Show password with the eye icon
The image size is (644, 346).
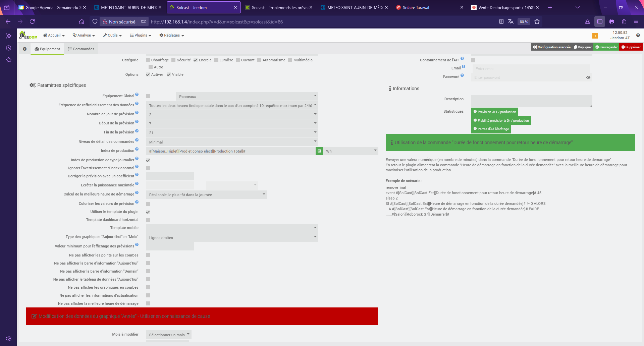[x=588, y=77]
